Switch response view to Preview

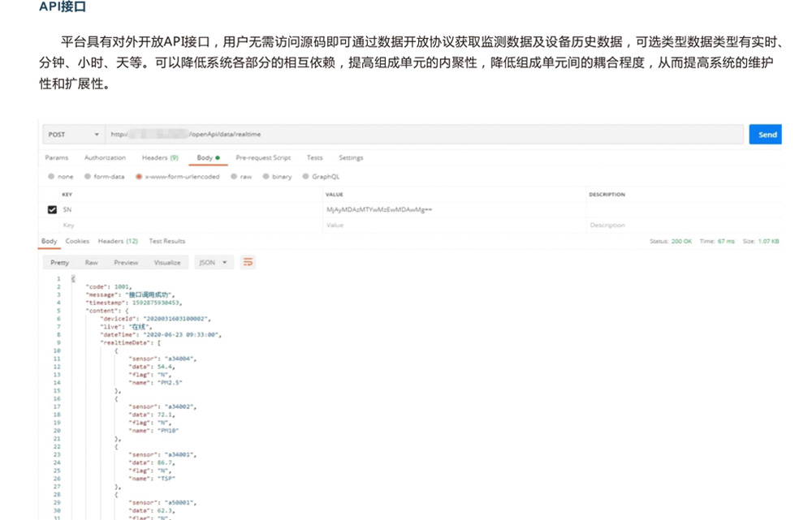coord(126,263)
